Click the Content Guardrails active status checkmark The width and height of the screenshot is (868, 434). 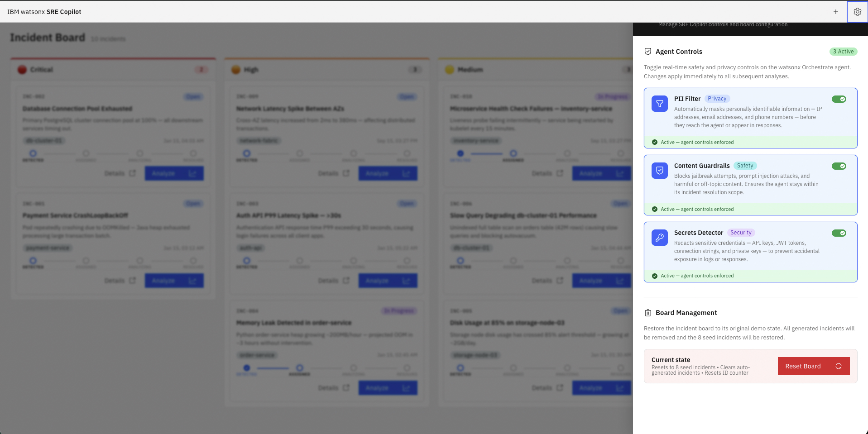point(655,209)
